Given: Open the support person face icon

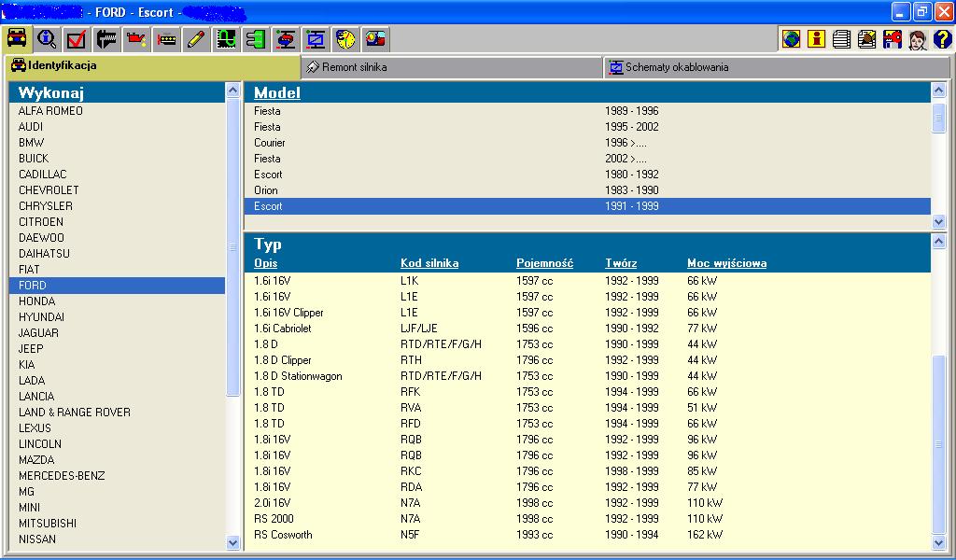Looking at the screenshot, I should [917, 39].
